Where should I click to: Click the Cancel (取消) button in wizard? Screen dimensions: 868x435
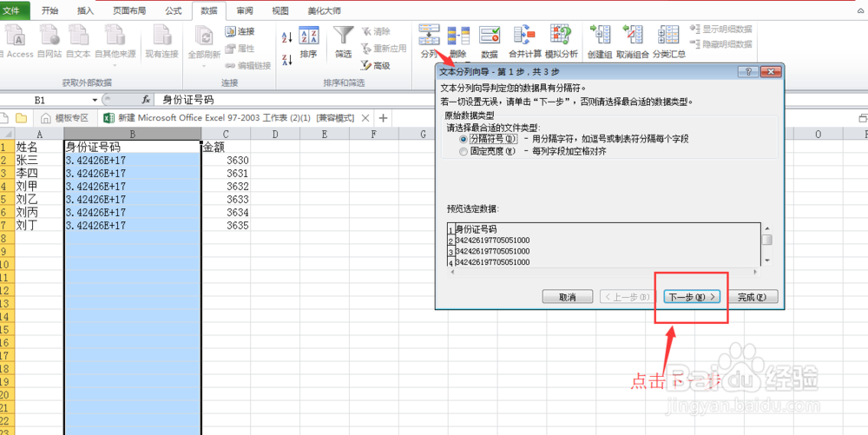tap(568, 297)
